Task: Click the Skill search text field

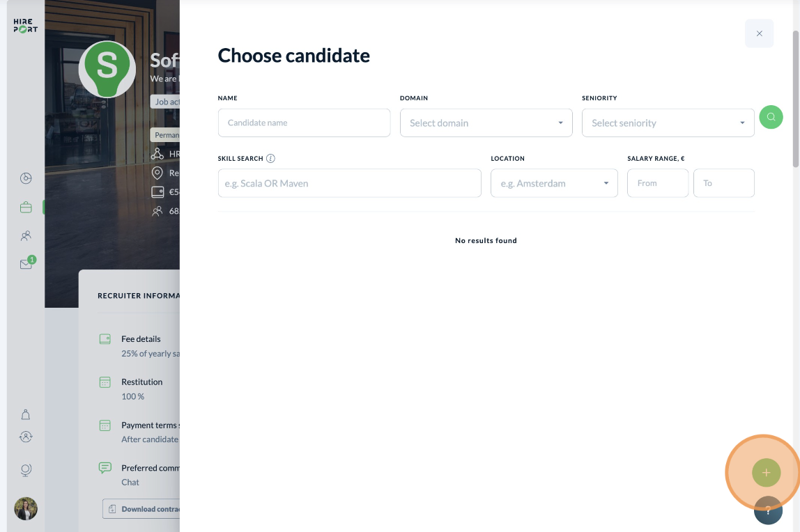Action: tap(350, 183)
